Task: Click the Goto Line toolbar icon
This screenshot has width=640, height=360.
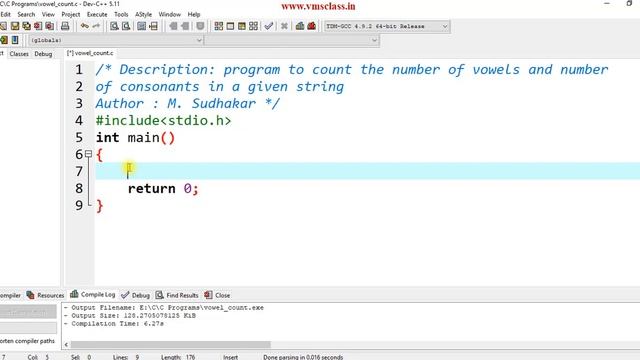Action: click(x=153, y=26)
